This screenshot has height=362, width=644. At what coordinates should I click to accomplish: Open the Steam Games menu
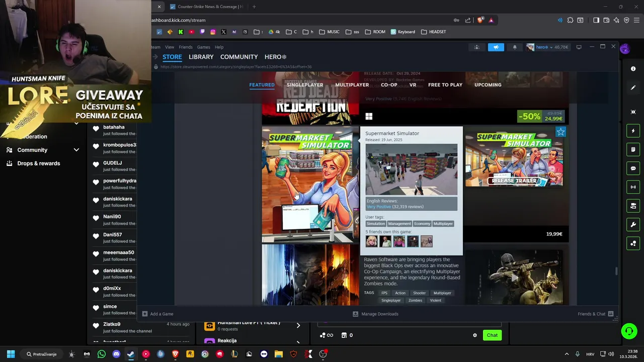coord(204,47)
